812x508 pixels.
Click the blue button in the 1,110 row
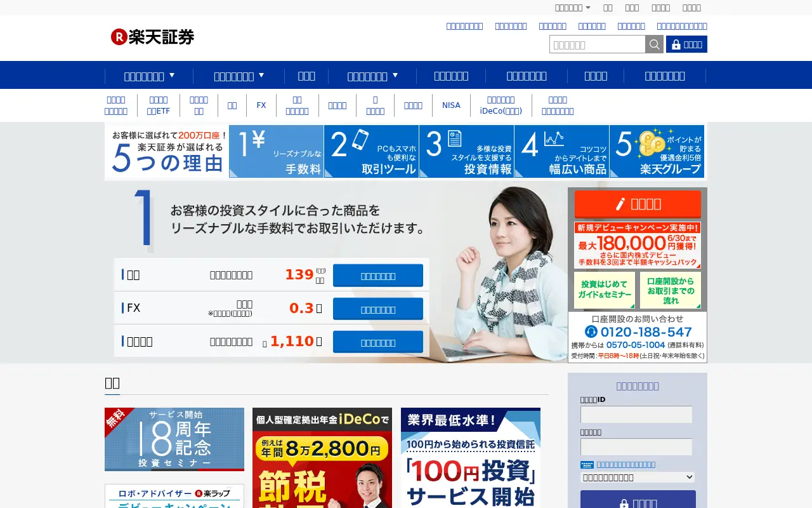[x=378, y=342]
